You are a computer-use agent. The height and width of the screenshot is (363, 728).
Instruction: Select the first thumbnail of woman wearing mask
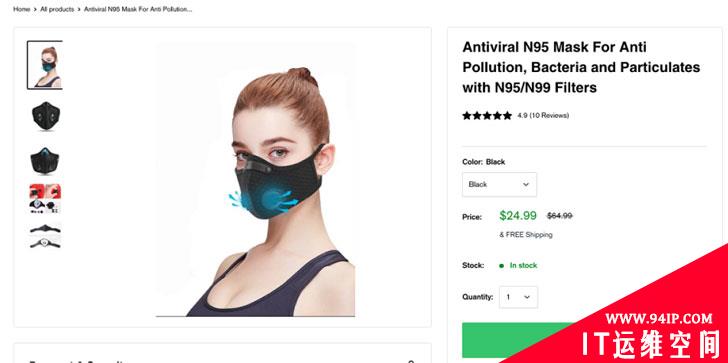click(45, 65)
